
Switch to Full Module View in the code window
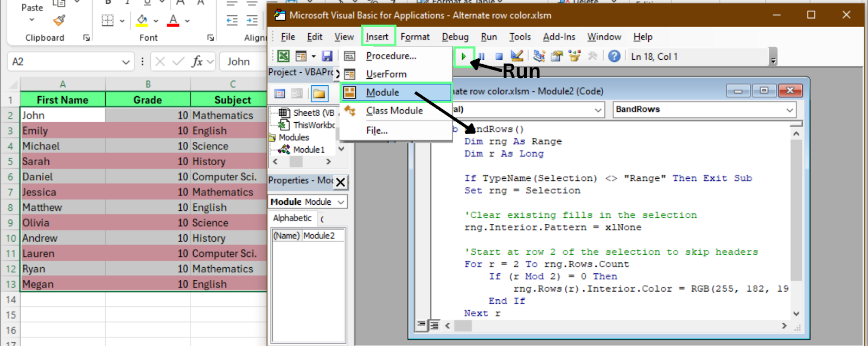(434, 325)
